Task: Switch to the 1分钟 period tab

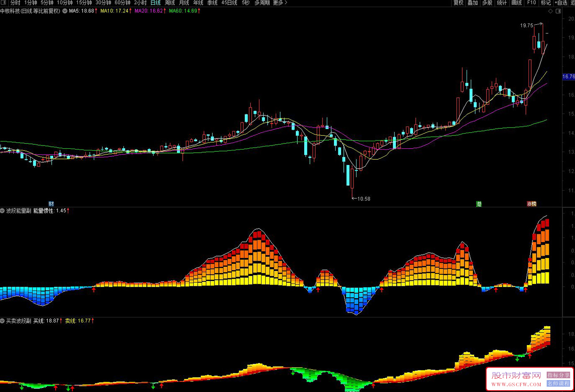Action: tap(31, 3)
